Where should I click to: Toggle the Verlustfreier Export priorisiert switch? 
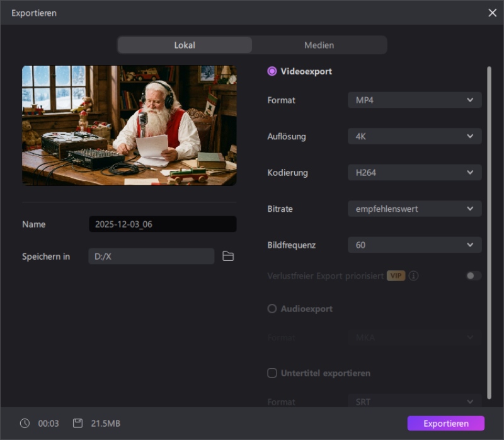click(473, 276)
